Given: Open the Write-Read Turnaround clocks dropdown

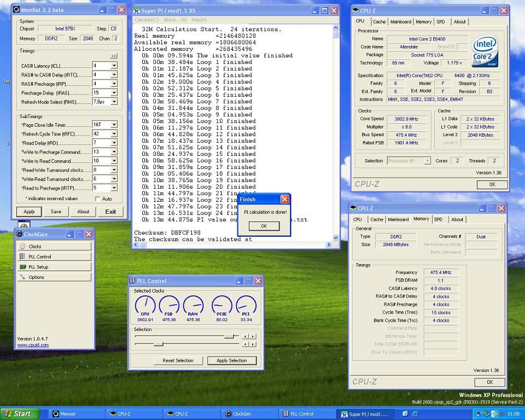Looking at the screenshot, I should (114, 179).
